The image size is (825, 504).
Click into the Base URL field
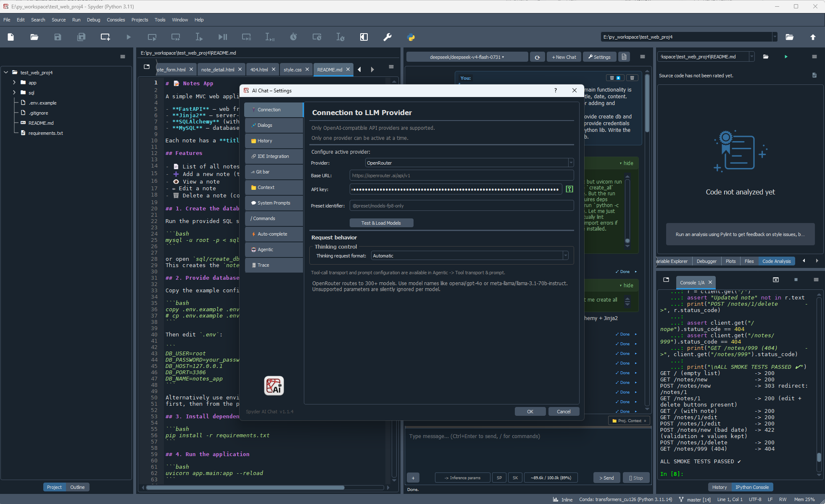[461, 176]
